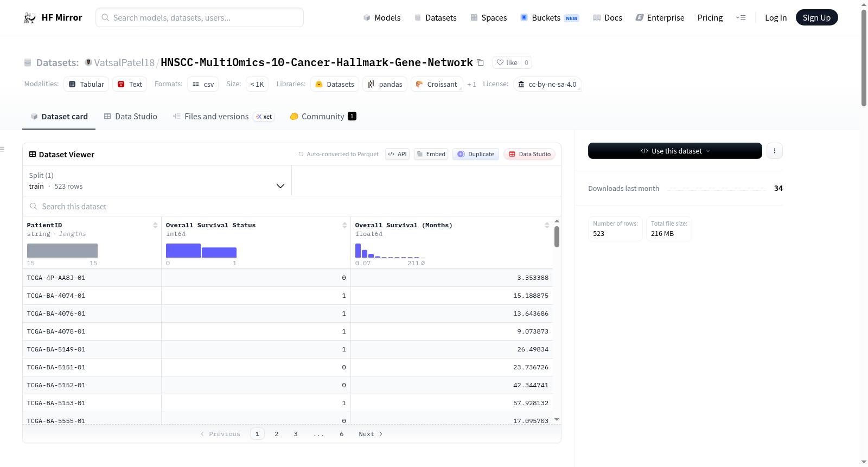
Task: Open the pandas library tag
Action: (385, 84)
